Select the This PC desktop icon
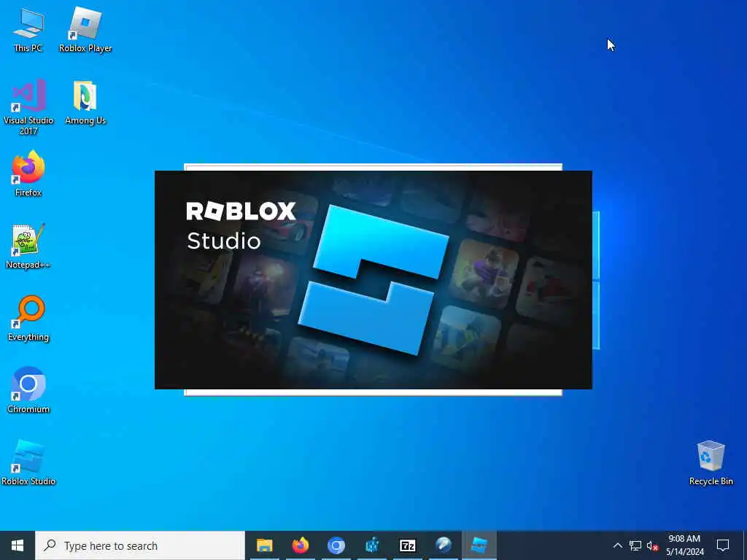Screen dimensions: 747x560 click(28, 30)
